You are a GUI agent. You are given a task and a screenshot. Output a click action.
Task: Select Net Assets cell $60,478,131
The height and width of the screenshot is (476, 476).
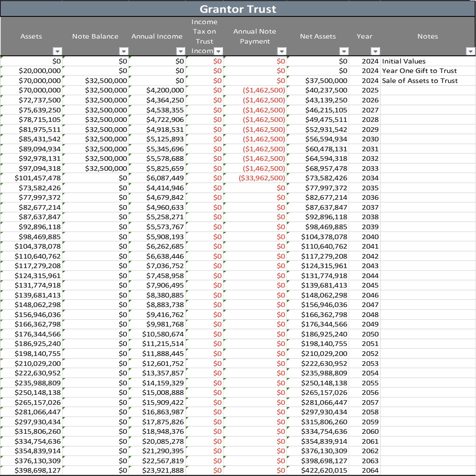tap(318, 149)
